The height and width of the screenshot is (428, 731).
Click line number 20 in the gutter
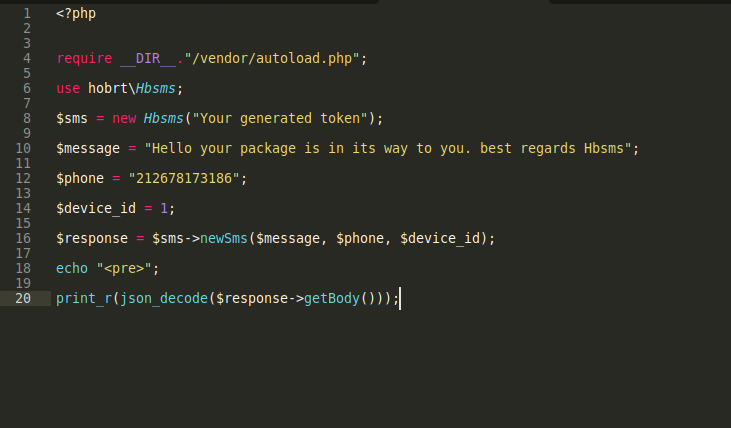(x=23, y=298)
